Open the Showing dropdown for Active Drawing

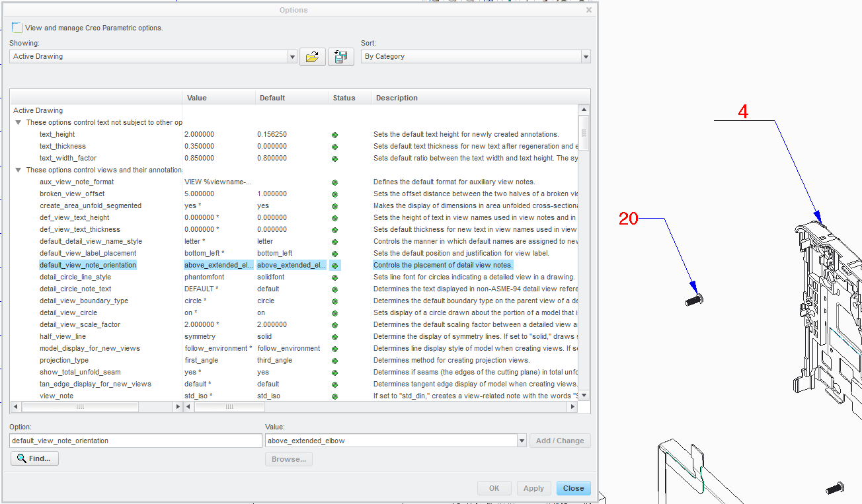[x=292, y=57]
